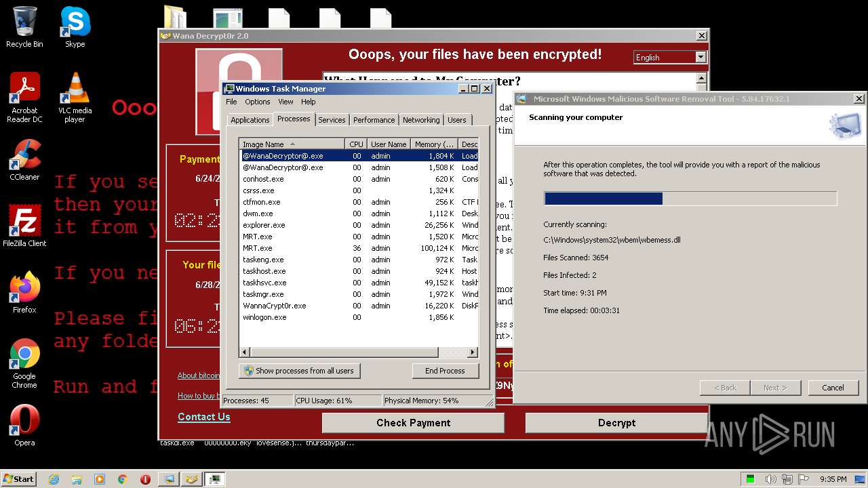Sort processes by Image Name column

point(292,144)
